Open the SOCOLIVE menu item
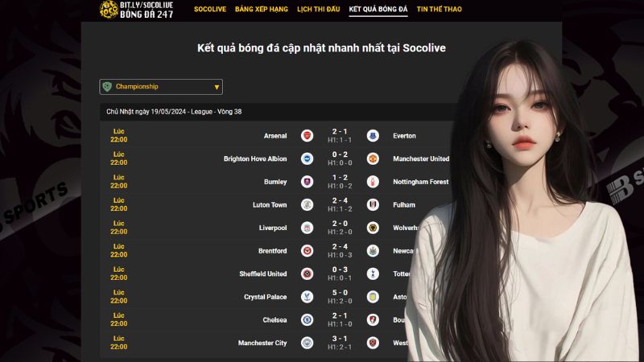644x362 pixels. click(x=210, y=9)
